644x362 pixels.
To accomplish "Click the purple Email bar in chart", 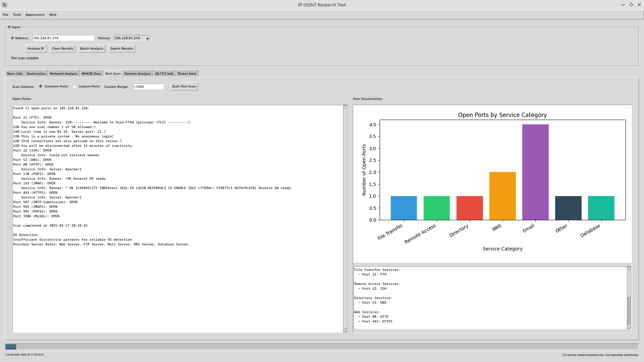I will [535, 172].
